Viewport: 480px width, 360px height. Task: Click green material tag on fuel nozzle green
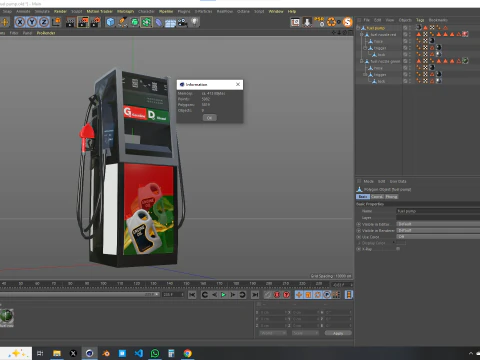465,61
